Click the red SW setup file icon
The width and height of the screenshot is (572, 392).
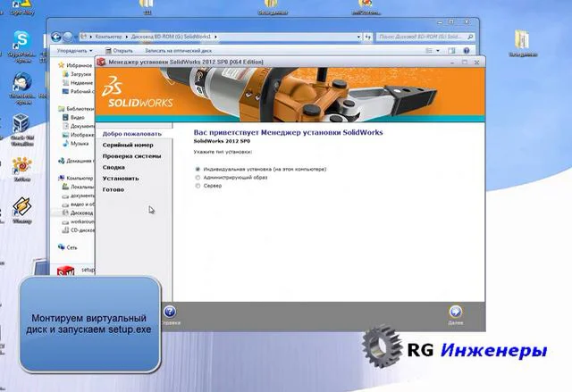tap(65, 271)
